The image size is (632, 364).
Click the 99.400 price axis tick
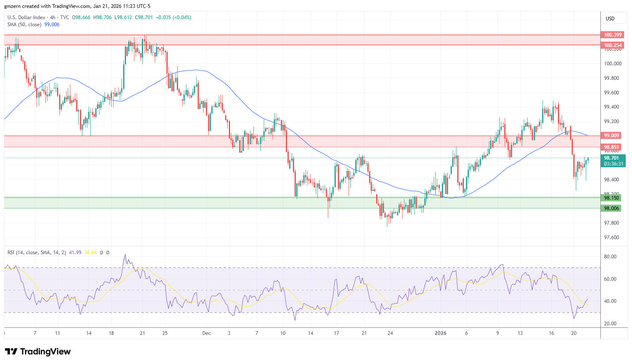tap(612, 107)
